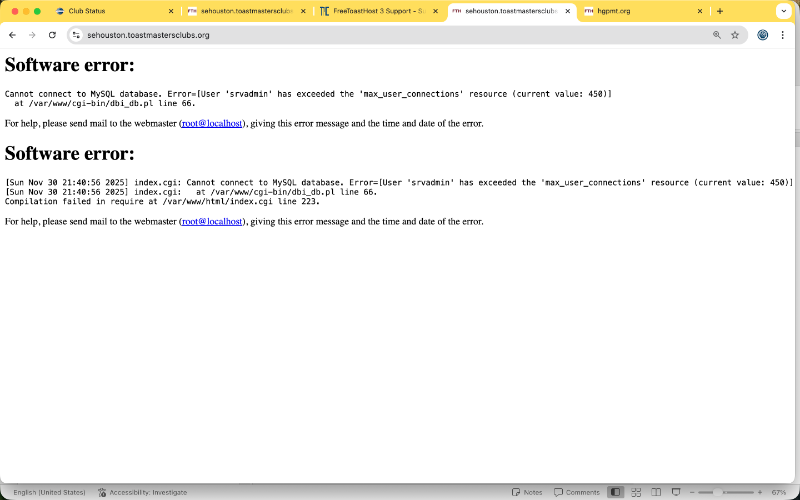Select Normal view in status bar

click(x=615, y=492)
